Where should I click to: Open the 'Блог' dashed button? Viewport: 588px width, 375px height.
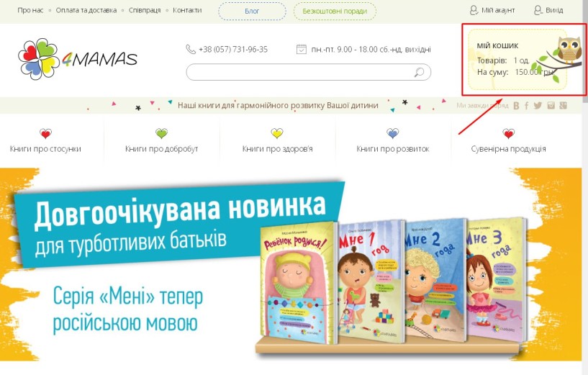252,12
